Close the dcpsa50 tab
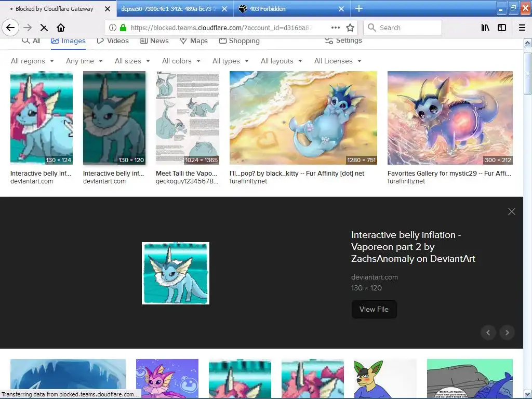532x399 pixels. [224, 9]
